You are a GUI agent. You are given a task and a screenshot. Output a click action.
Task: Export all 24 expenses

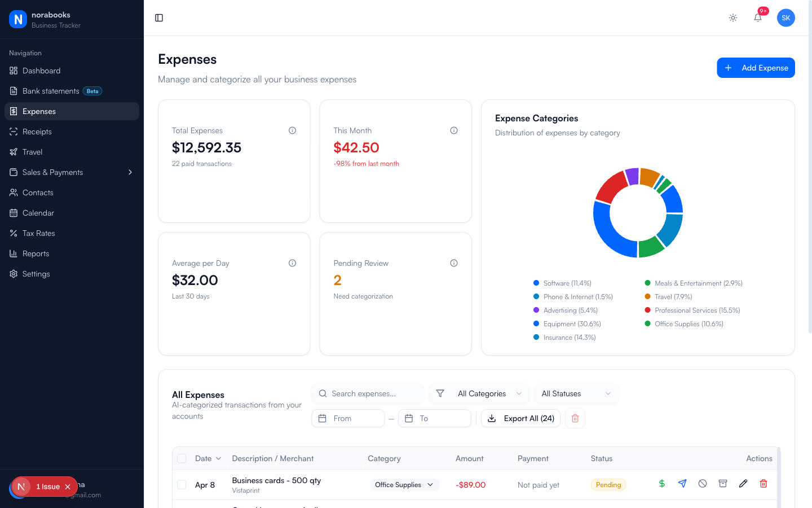[520, 418]
